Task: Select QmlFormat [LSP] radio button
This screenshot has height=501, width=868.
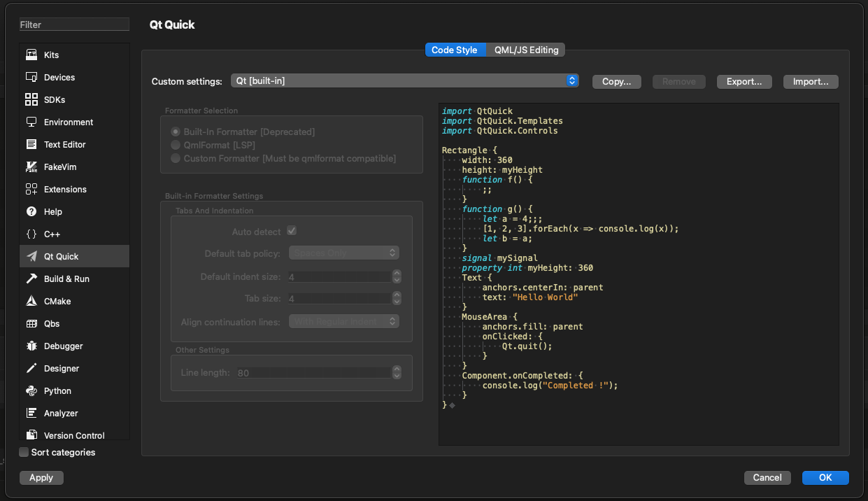Action: [176, 145]
